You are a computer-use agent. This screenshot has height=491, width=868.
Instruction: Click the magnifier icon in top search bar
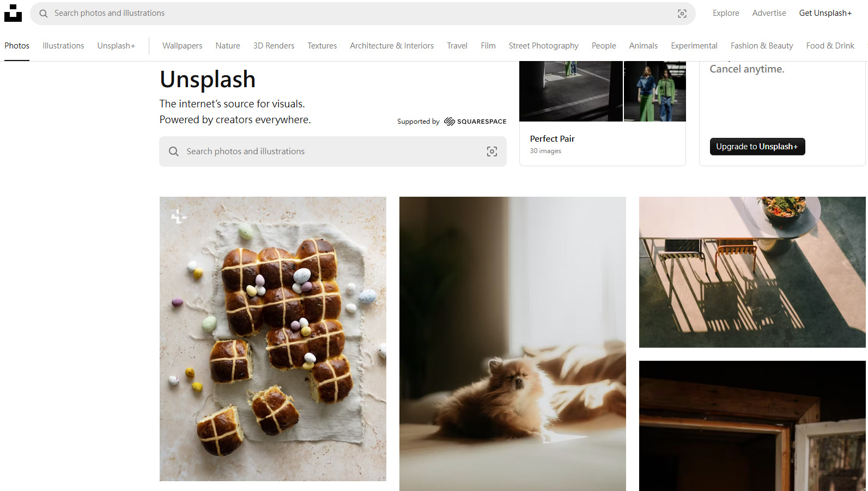44,14
